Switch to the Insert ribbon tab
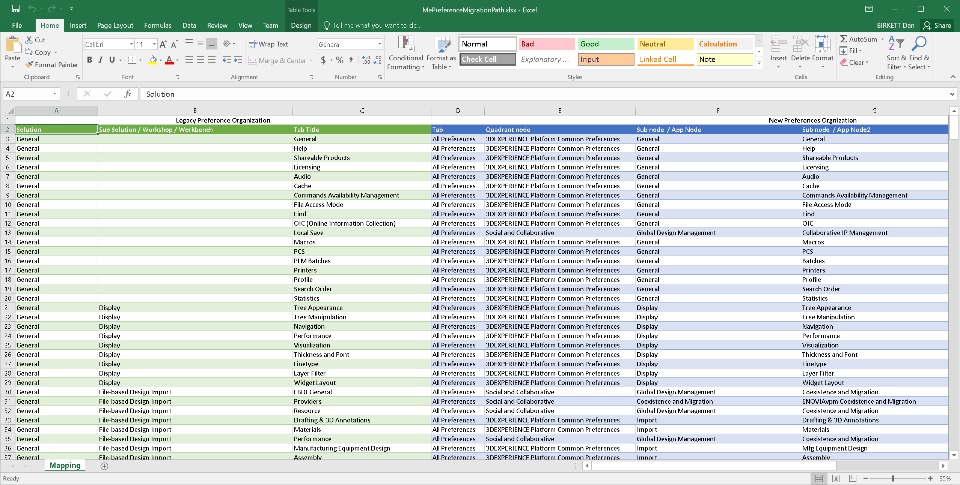 click(x=78, y=25)
